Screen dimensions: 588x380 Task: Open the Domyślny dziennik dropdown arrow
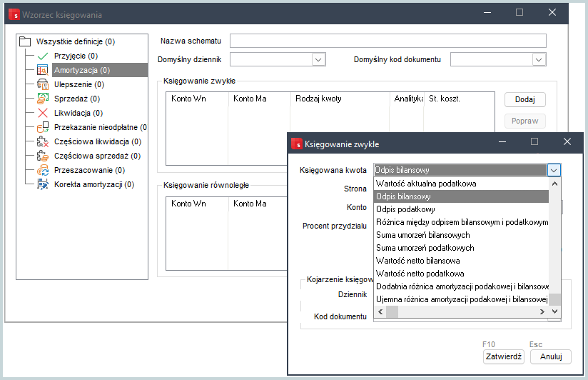tap(318, 59)
